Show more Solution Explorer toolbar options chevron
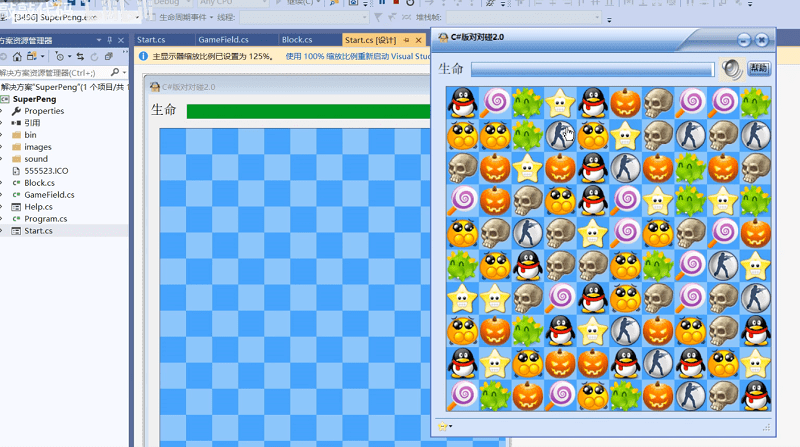This screenshot has height=447, width=800. tap(124, 53)
